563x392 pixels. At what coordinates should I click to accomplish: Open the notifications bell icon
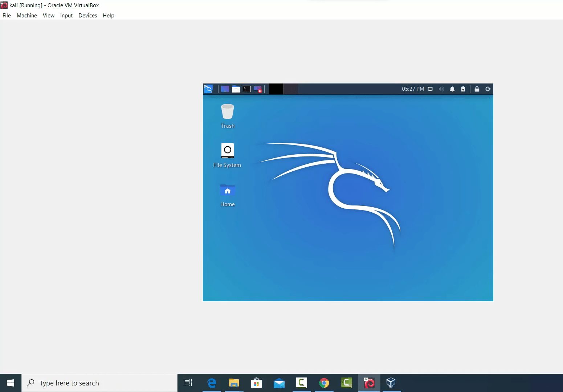click(x=452, y=89)
